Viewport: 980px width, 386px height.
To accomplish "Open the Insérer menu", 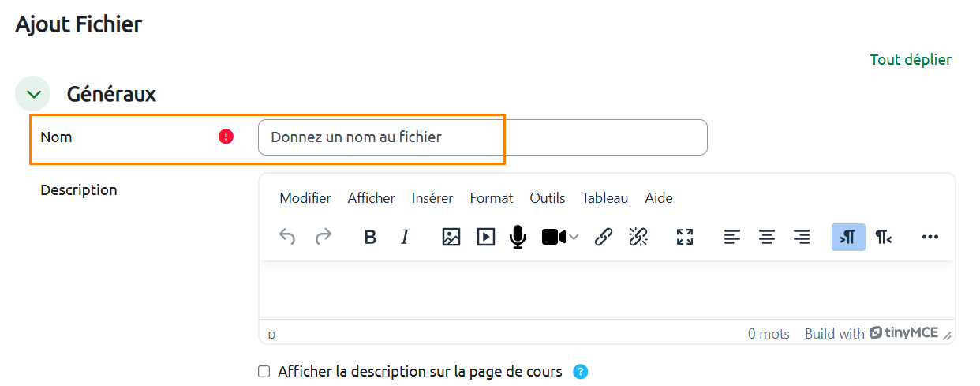I will coord(432,198).
